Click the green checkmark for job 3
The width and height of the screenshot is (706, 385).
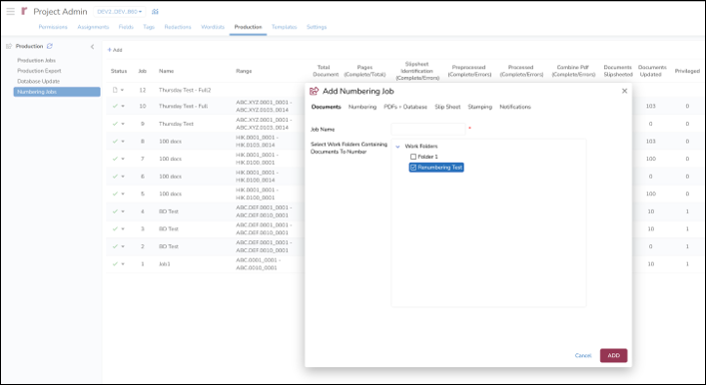pyautogui.click(x=115, y=229)
